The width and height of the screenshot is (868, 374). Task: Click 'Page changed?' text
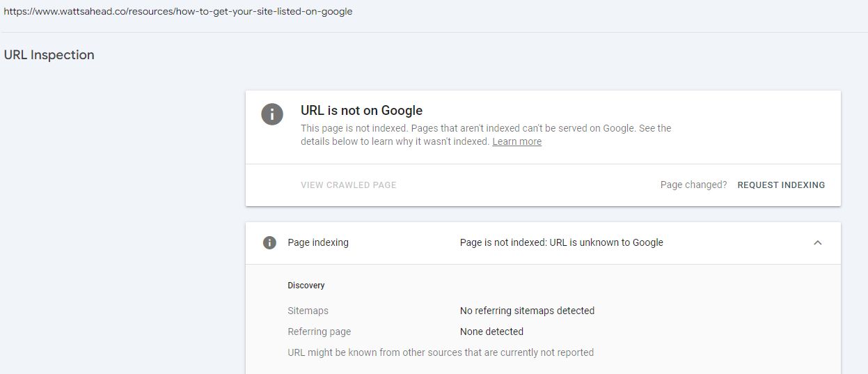click(x=693, y=185)
